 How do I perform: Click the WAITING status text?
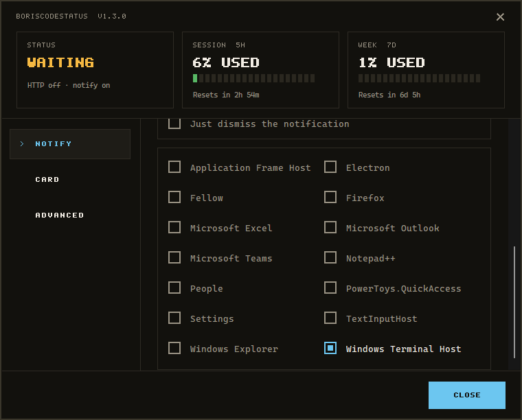[60, 62]
